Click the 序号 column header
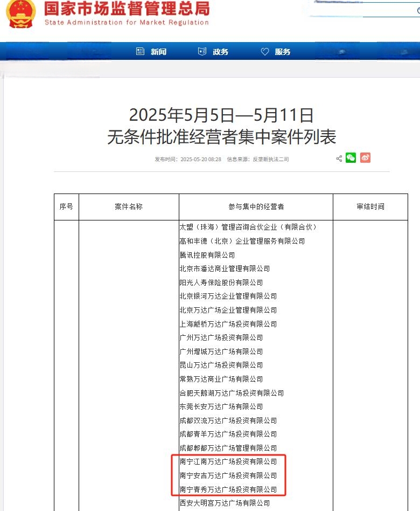420x511 pixels. pyautogui.click(x=66, y=206)
